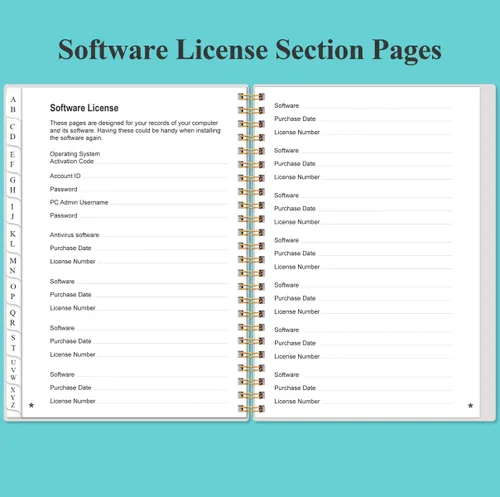
Task: Click the U V W index tab
Action: pos(13,370)
